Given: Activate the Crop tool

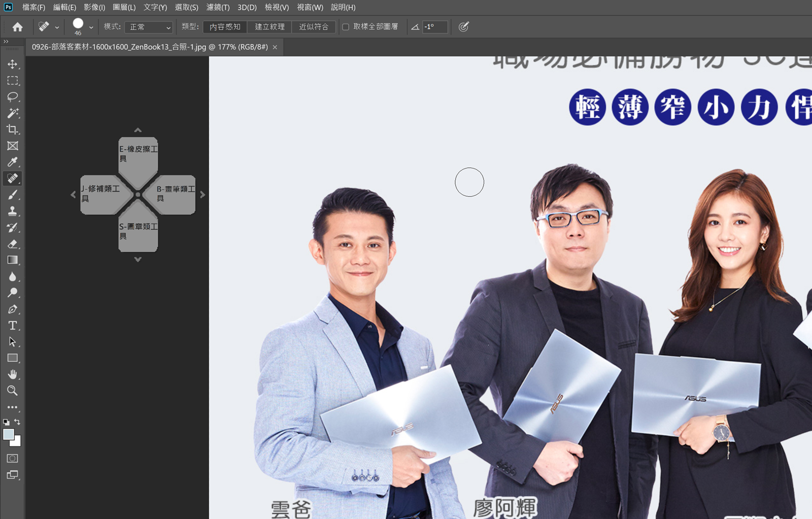Looking at the screenshot, I should tap(13, 129).
